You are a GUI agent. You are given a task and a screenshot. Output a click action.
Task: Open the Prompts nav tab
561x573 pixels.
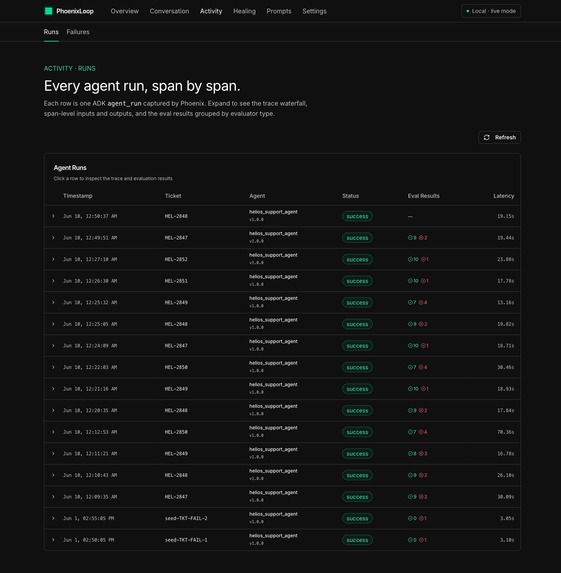(279, 11)
